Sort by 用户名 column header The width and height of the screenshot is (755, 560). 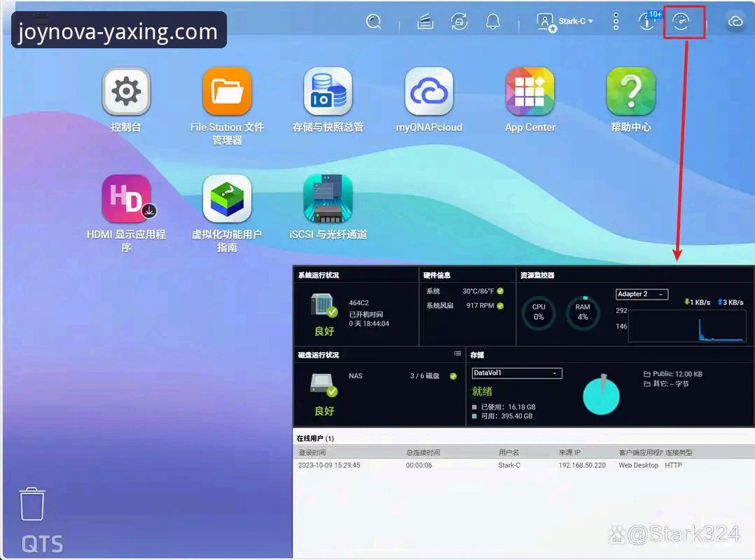click(509, 453)
